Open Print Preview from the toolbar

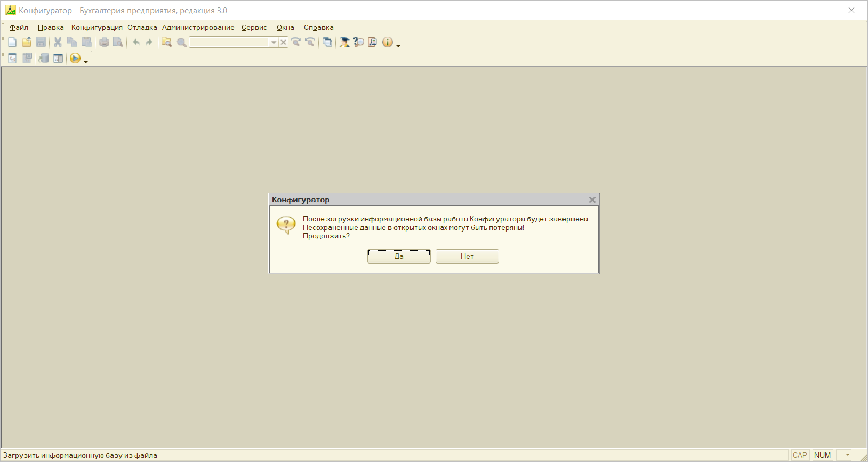(118, 43)
